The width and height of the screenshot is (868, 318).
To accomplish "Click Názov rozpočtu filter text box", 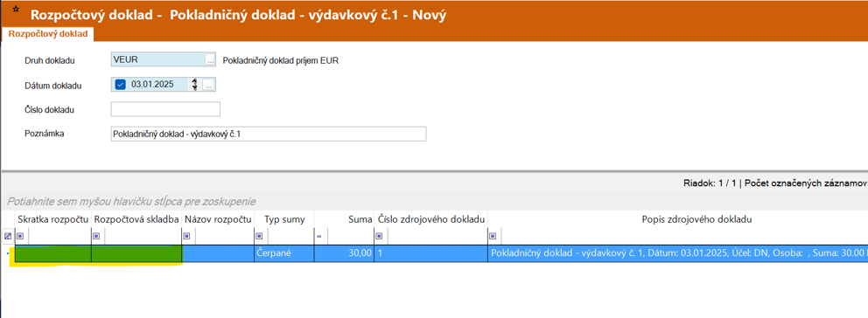I will pyautogui.click(x=224, y=236).
